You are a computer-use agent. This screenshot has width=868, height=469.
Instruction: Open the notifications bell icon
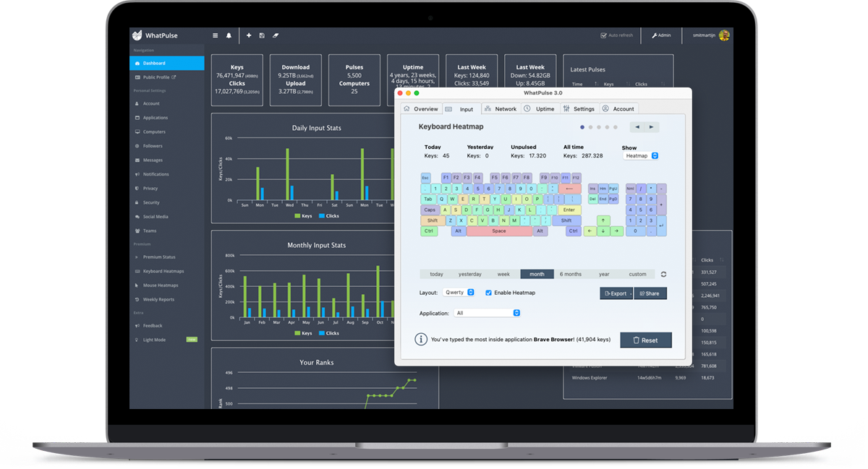tap(229, 35)
